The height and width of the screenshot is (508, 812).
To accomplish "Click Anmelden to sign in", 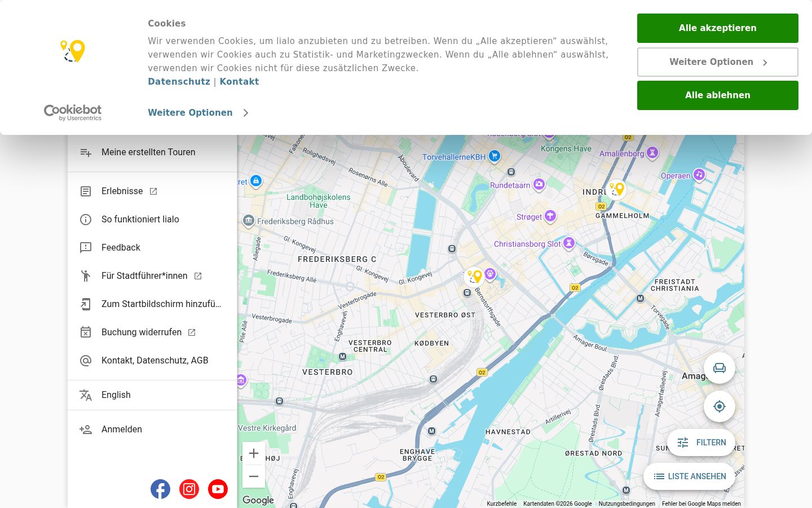I will point(152,430).
